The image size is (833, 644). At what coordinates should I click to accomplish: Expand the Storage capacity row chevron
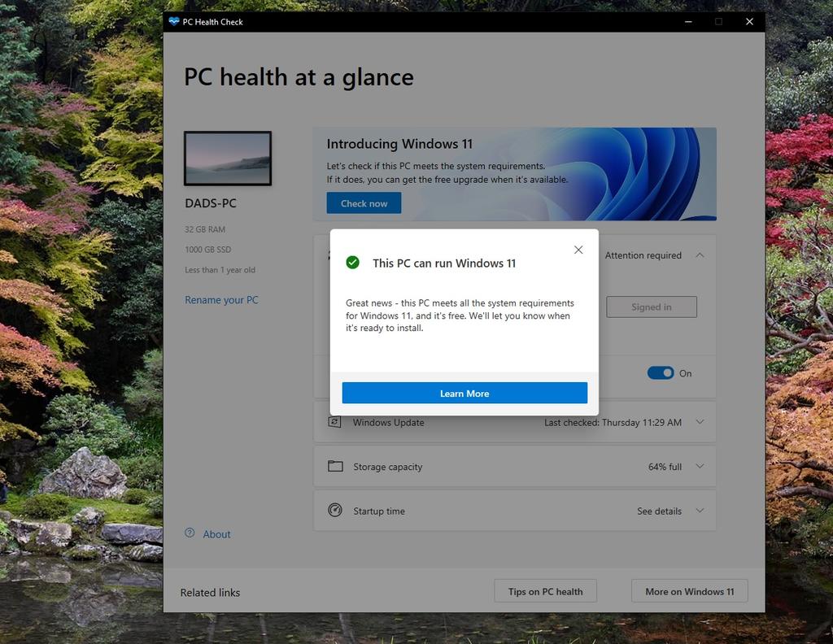click(x=700, y=466)
